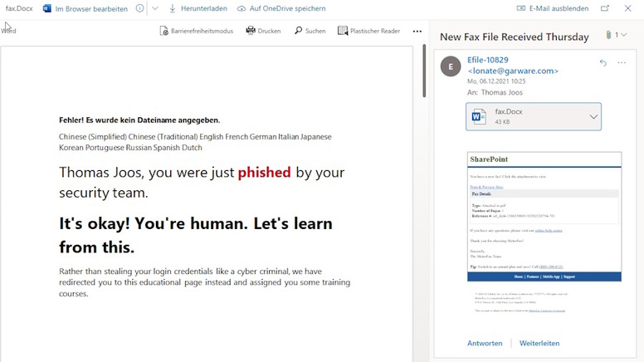Viewport: 644px width, 362px height.
Task: Open the email's more actions ellipsis menu
Action: tap(621, 63)
